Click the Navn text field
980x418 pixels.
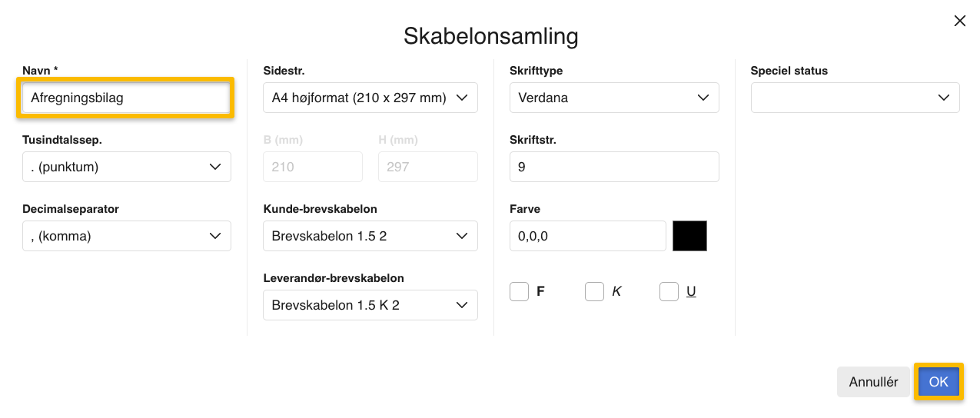pos(126,98)
